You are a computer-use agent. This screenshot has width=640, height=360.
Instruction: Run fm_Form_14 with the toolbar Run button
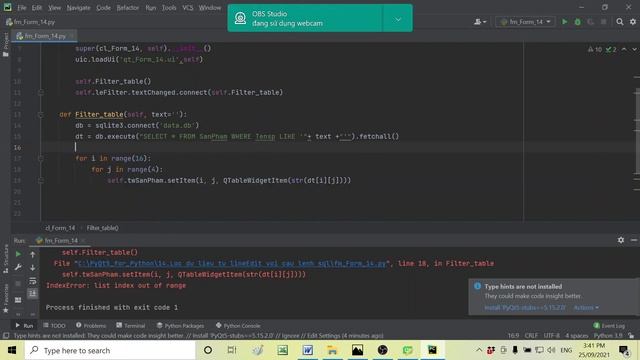(564, 22)
